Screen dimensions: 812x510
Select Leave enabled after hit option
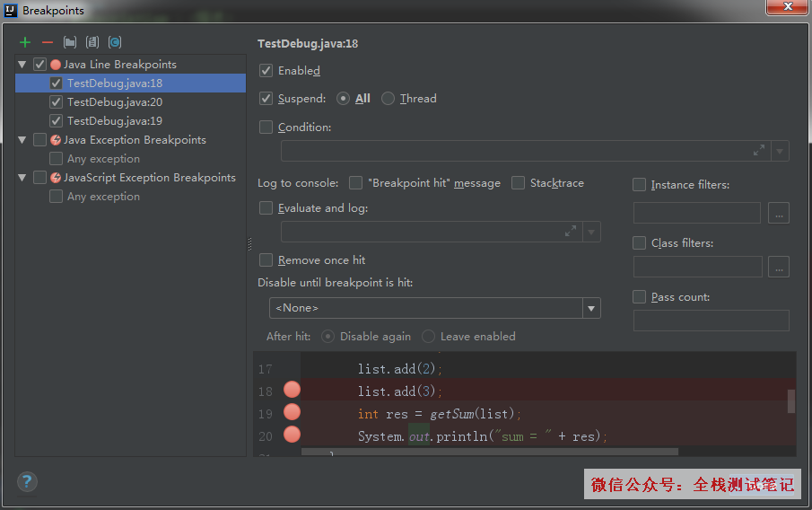point(428,337)
